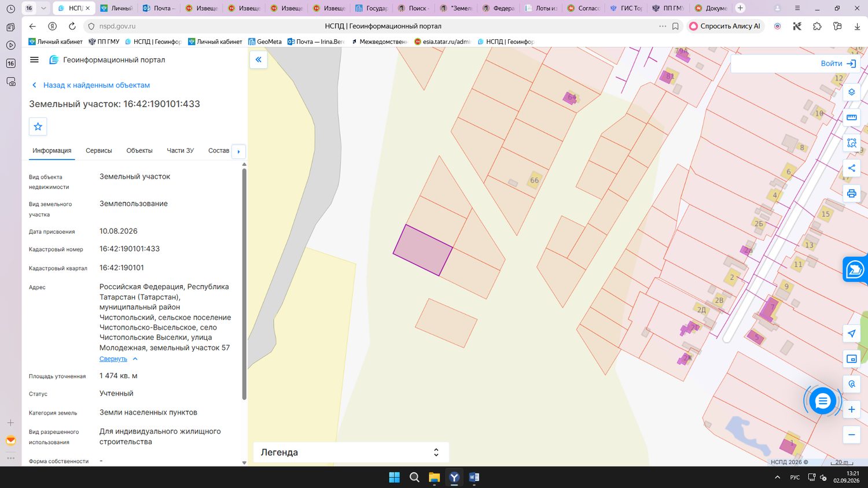
Task: Open the GeoMeta bookmark
Action: point(265,42)
